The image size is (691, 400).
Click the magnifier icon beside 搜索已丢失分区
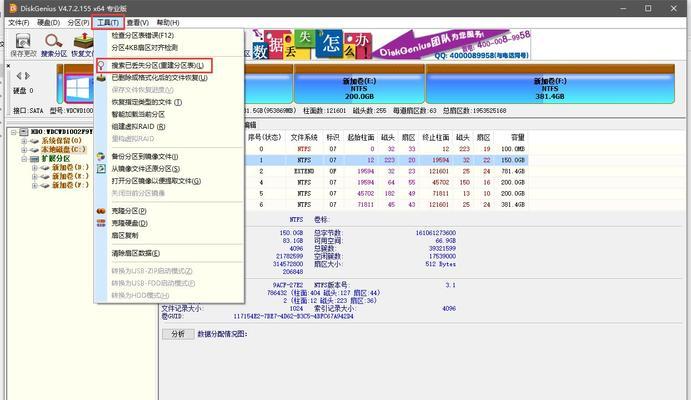(101, 66)
